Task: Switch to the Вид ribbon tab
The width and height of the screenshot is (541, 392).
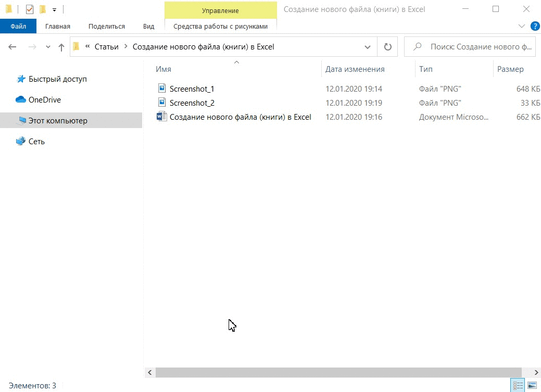Action: pos(149,26)
